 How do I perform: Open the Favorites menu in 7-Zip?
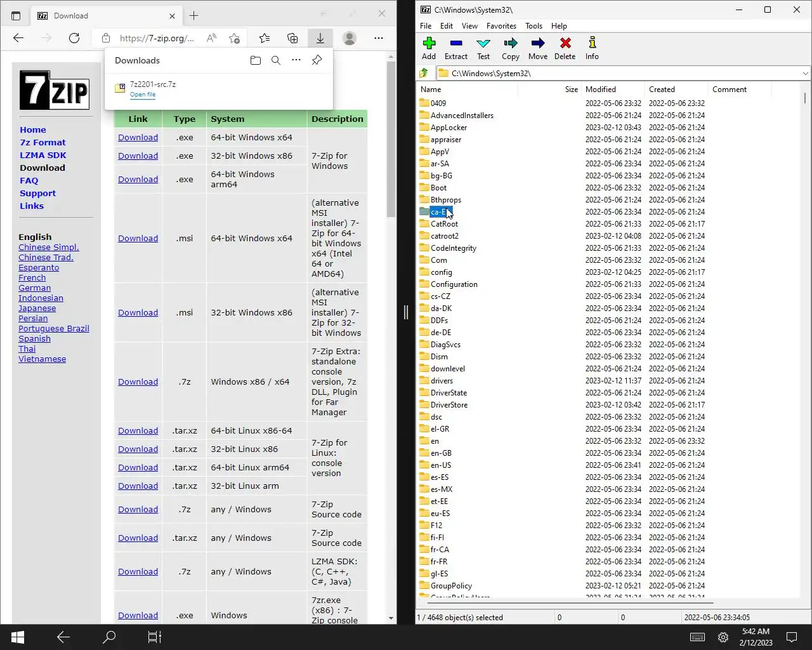(501, 26)
